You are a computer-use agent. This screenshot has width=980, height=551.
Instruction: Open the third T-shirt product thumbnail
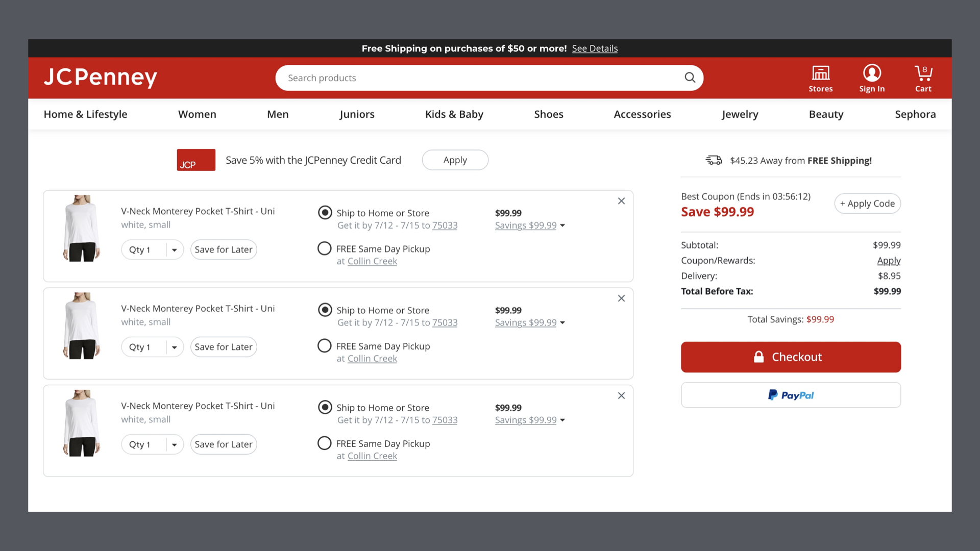tap(82, 423)
